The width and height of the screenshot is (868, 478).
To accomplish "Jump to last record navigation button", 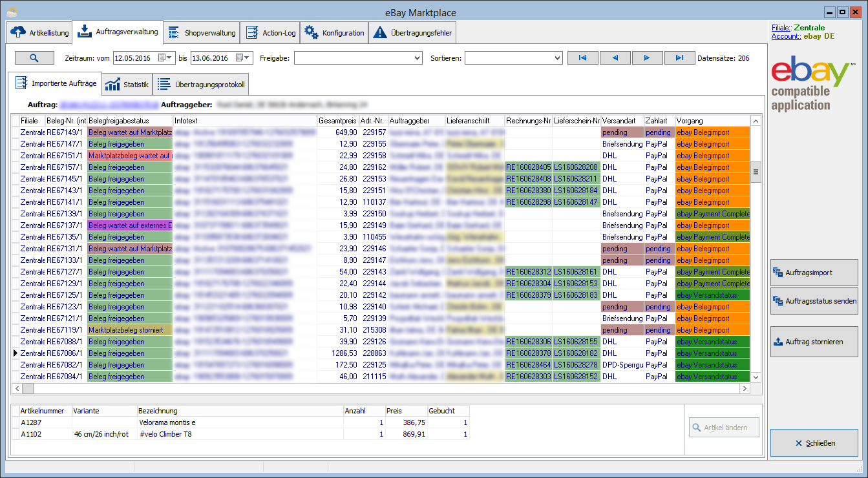I will point(679,58).
